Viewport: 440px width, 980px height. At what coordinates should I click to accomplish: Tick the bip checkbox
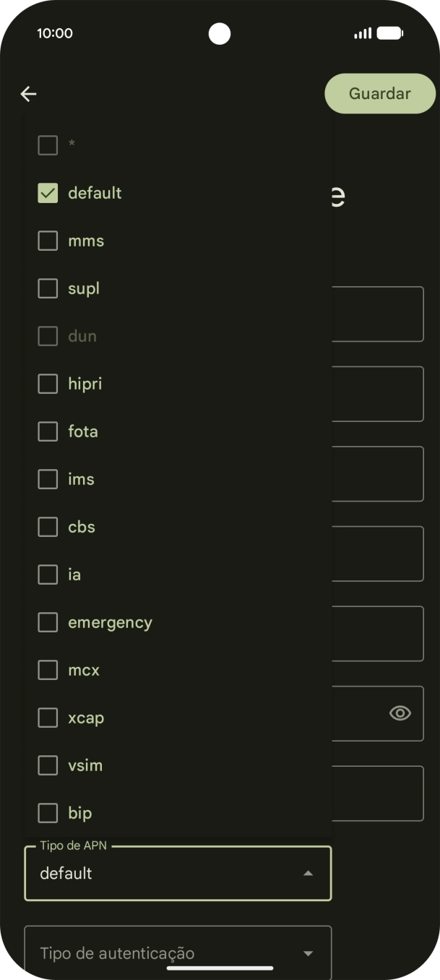[x=48, y=813]
